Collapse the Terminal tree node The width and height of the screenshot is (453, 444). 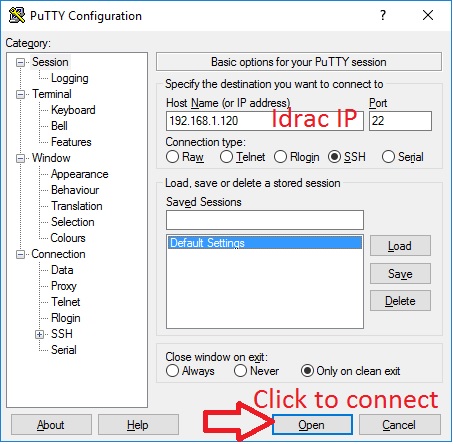(21, 94)
